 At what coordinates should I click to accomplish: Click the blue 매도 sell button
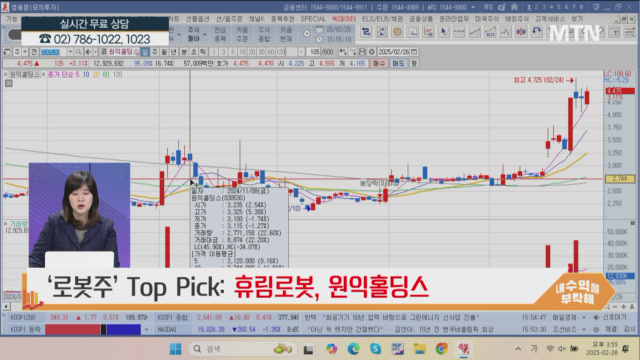(x=398, y=63)
